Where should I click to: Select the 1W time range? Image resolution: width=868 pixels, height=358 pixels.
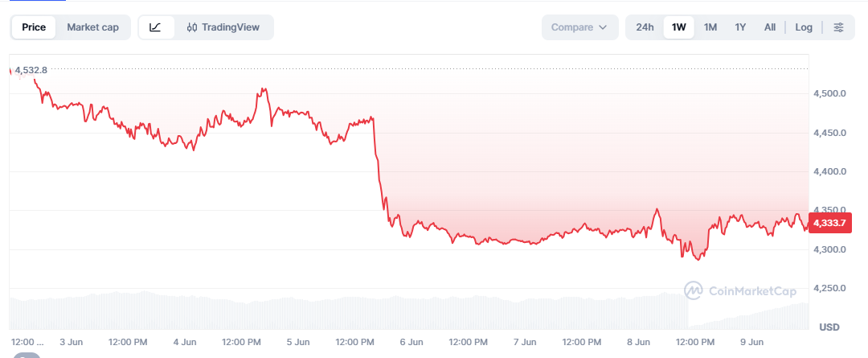click(x=678, y=27)
